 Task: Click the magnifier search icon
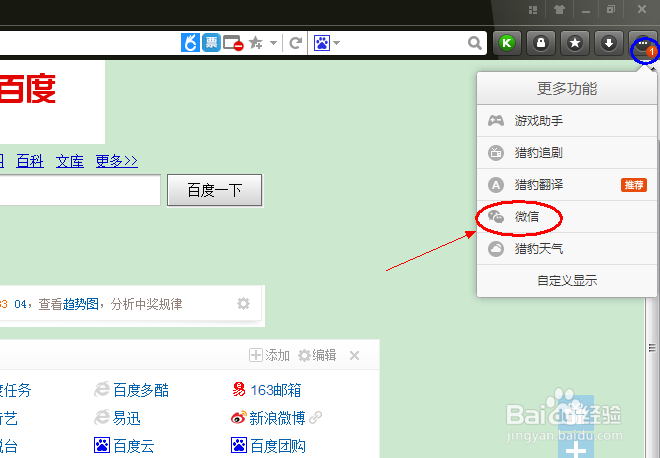click(475, 43)
